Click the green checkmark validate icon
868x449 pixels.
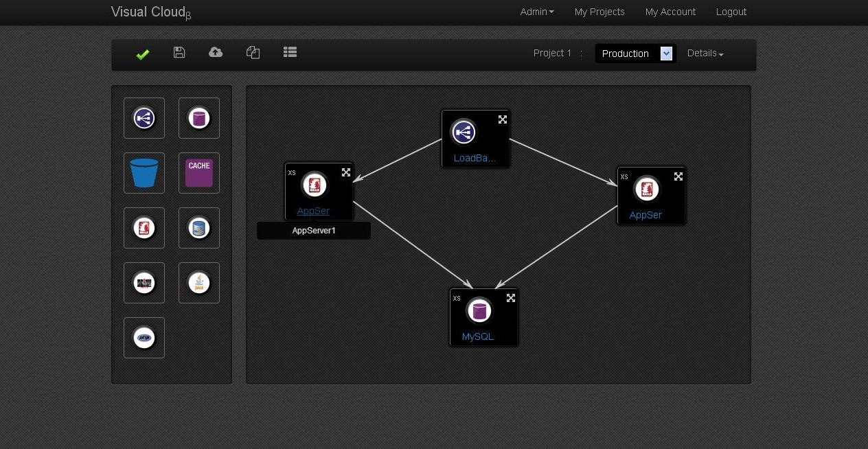click(x=143, y=54)
